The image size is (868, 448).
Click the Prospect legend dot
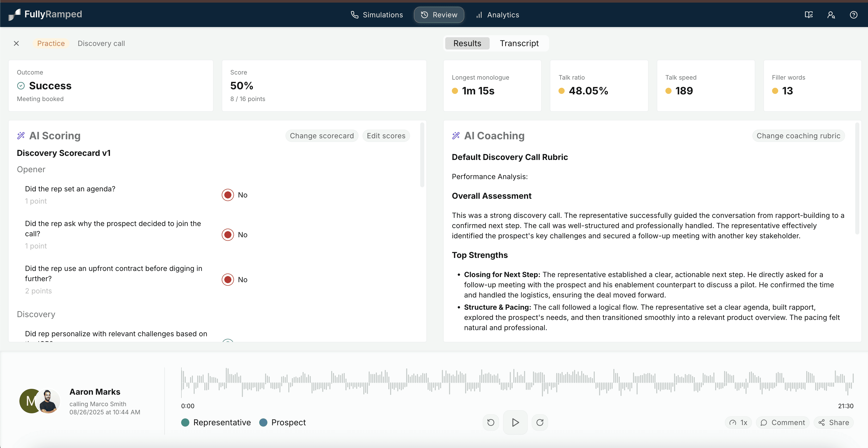tap(263, 422)
